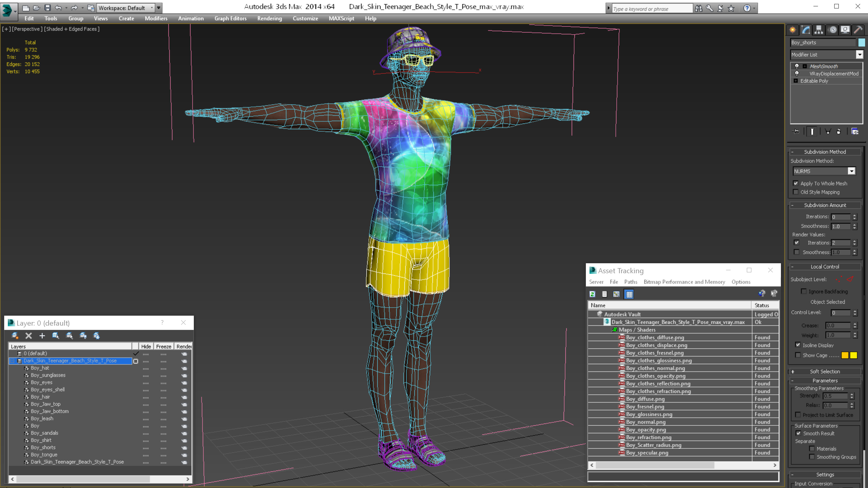Expand the Editable Poly stack entry
This screenshot has width=868, height=488.
(796, 81)
